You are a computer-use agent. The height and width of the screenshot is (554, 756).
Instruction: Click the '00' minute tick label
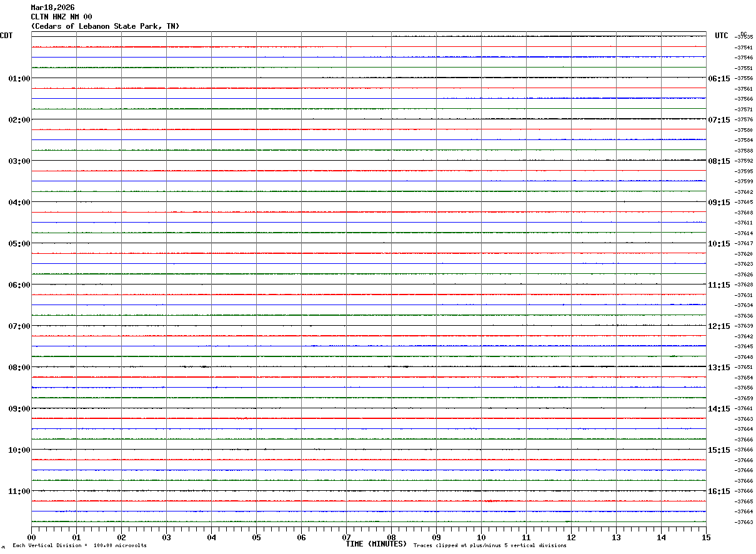(31, 537)
